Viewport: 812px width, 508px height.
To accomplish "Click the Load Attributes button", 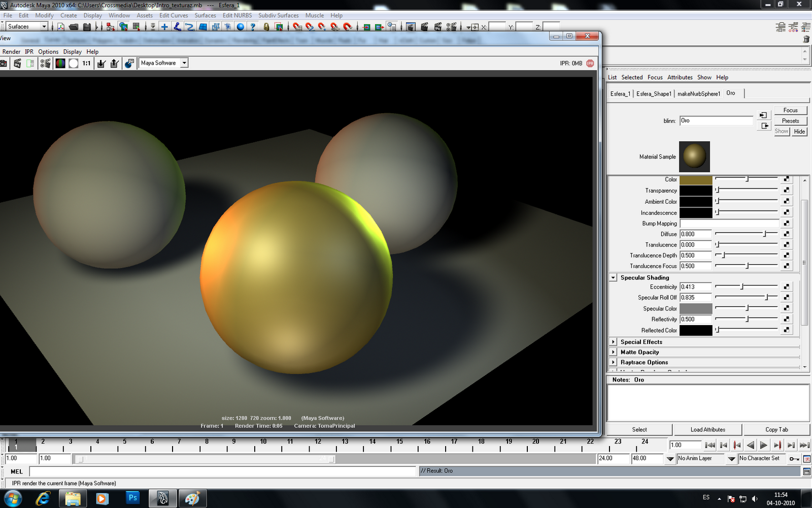I will point(707,429).
